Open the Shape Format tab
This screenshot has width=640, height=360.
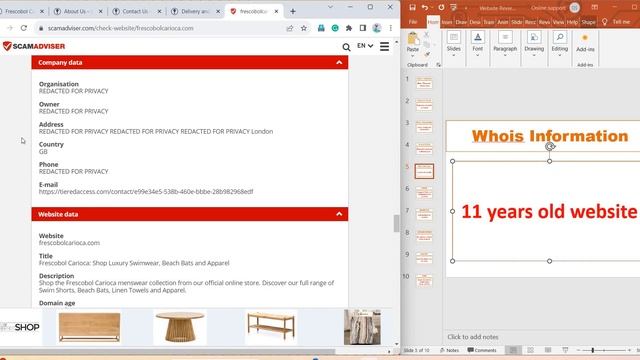(588, 22)
